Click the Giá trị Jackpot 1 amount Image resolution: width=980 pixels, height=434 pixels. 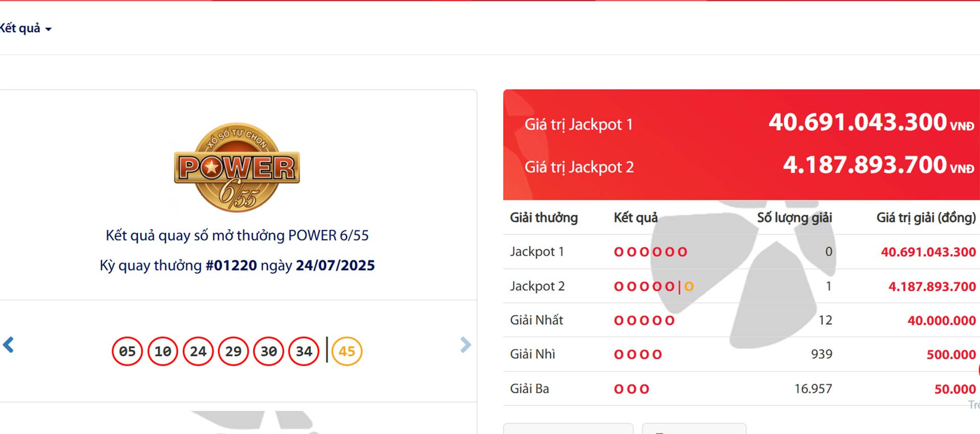tap(857, 123)
